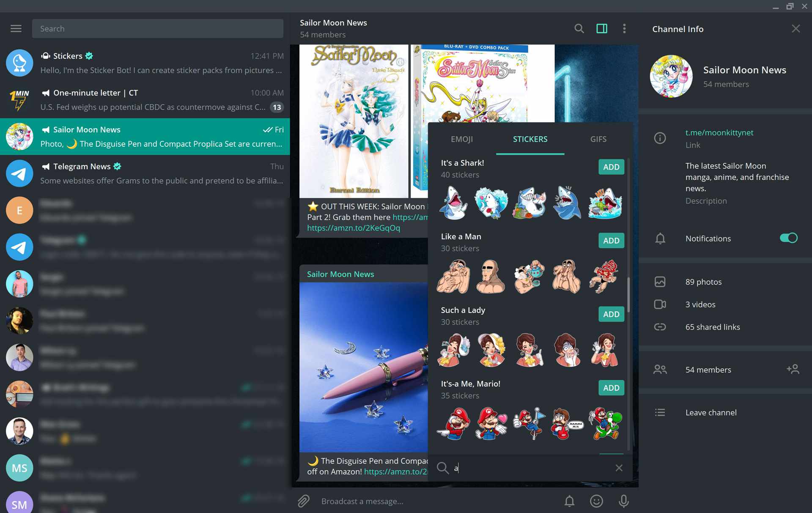Select the shark with heart sticker
This screenshot has width=812, height=513.
(x=491, y=203)
